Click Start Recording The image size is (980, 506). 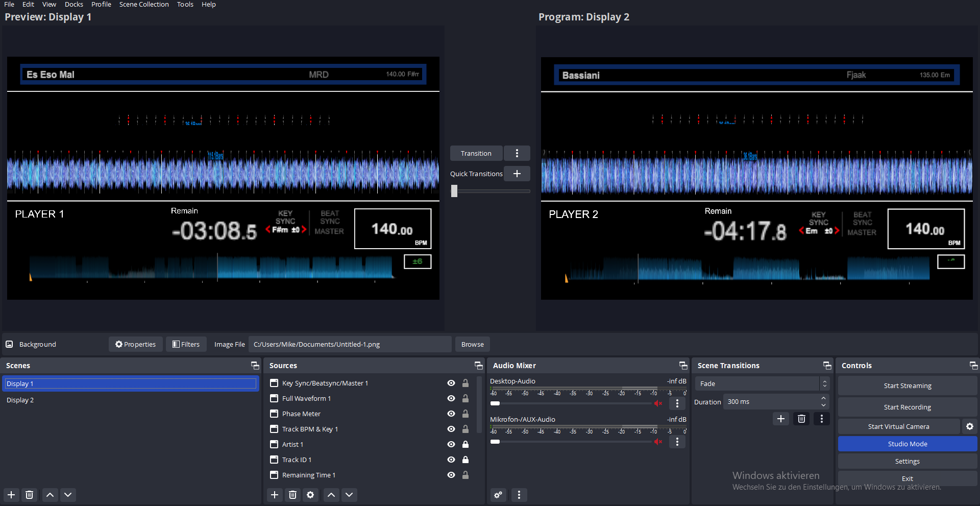click(908, 407)
